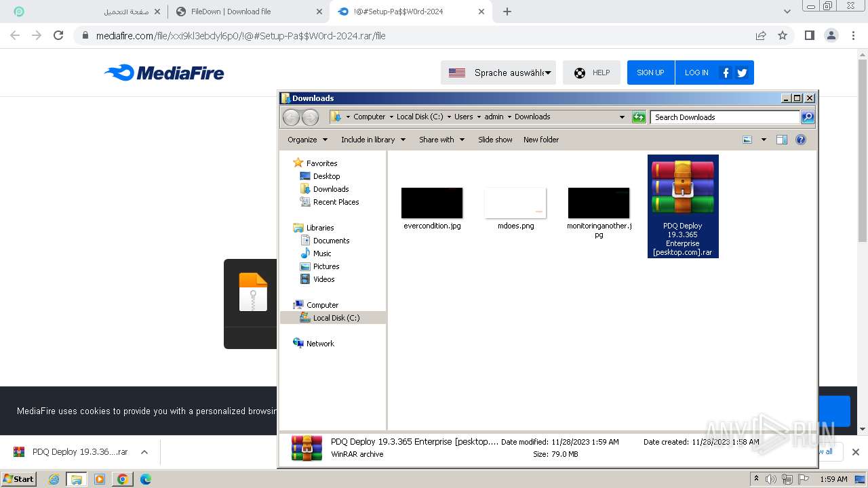Select monitoringanother.jpg thumbnail
The image size is (868, 488).
click(x=599, y=203)
